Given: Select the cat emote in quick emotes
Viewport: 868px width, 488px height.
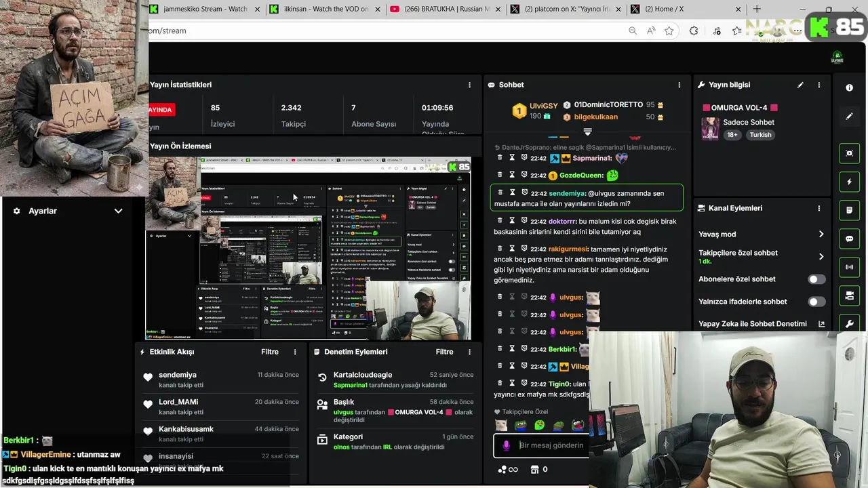Looking at the screenshot, I should pyautogui.click(x=500, y=426).
